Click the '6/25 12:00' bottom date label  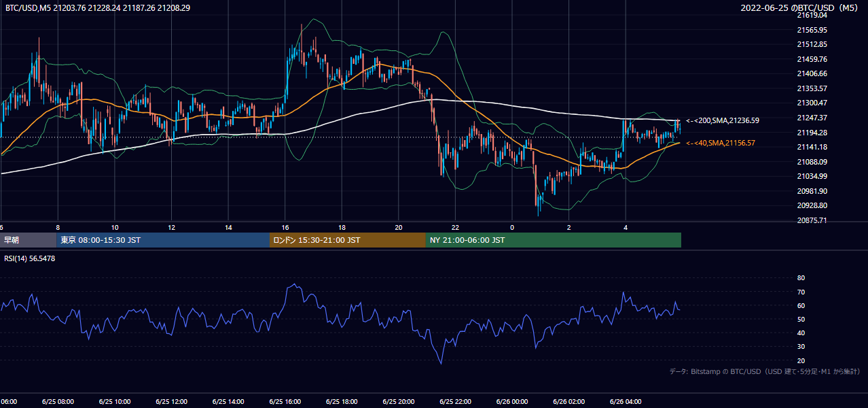click(x=171, y=401)
